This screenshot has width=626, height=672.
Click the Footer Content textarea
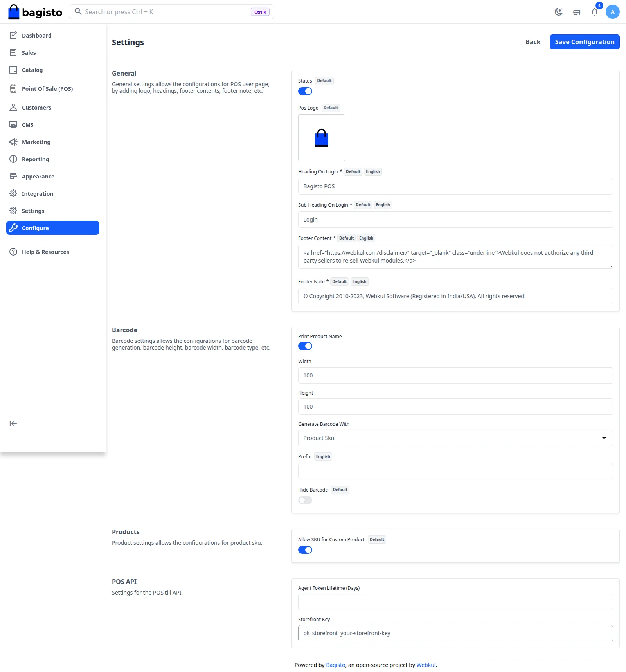[x=455, y=257]
